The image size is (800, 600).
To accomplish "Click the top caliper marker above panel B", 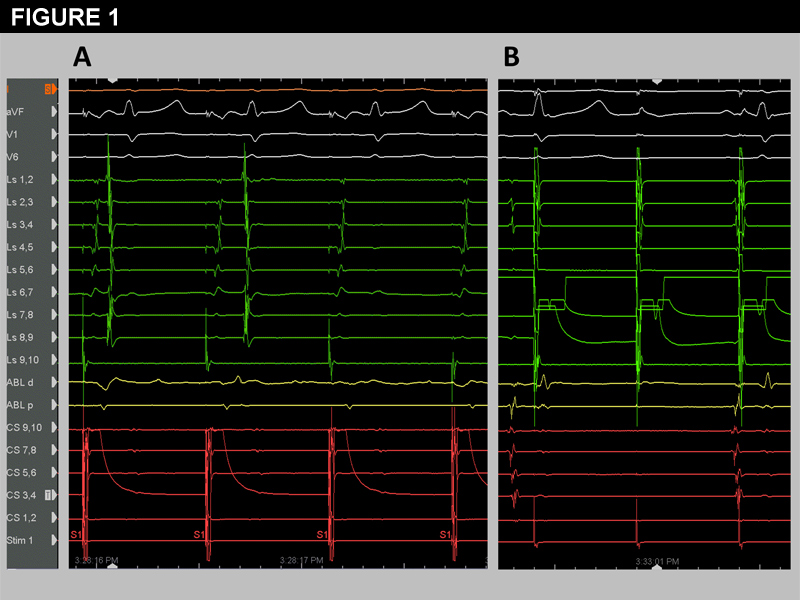I will click(657, 78).
